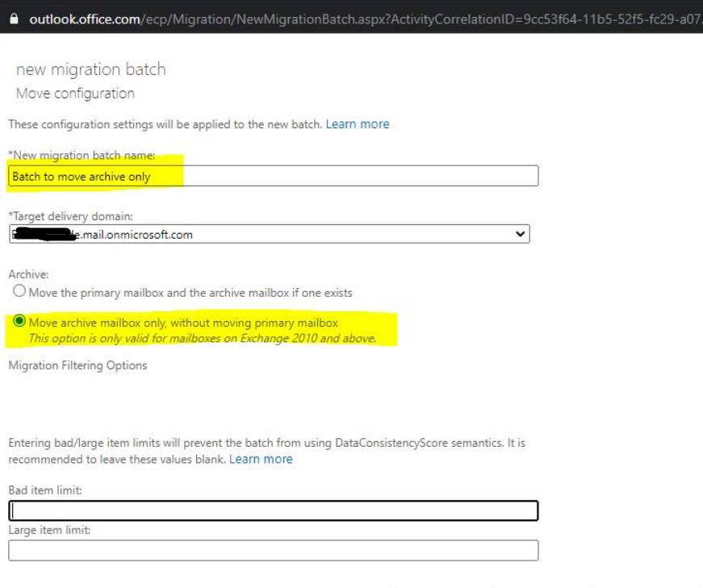Open Learn more link beside configuration settings text
The height and width of the screenshot is (588, 703).
(358, 124)
